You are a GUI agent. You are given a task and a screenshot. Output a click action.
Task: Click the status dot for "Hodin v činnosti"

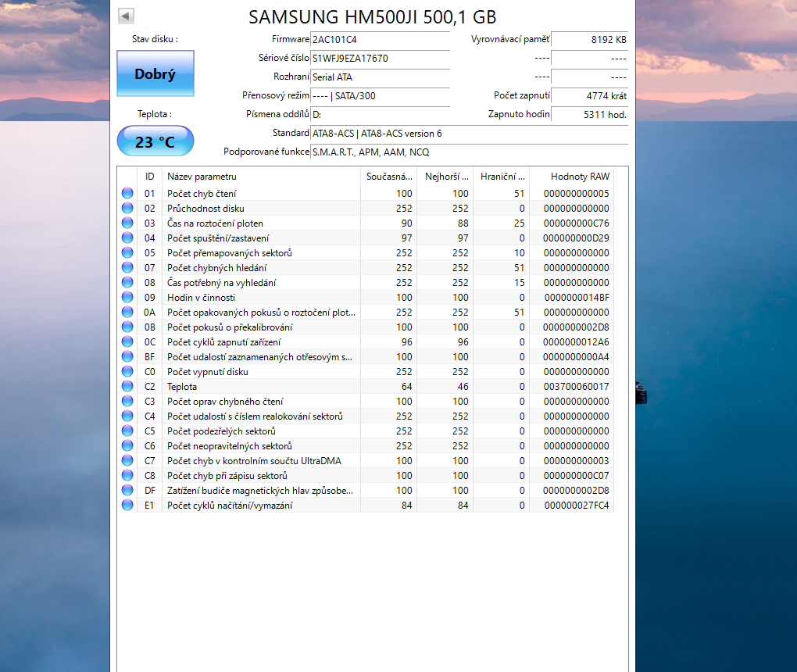coord(127,297)
